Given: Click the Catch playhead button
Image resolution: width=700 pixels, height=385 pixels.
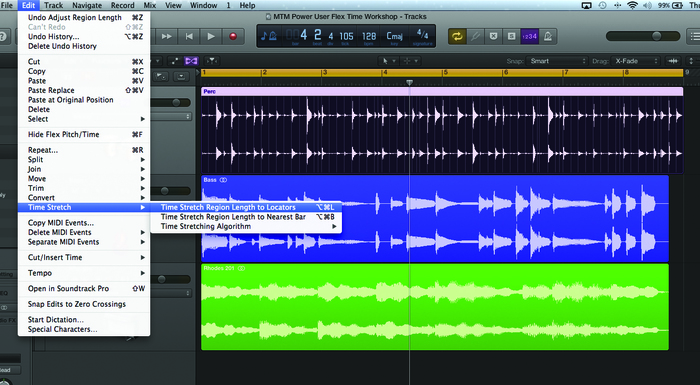Looking at the screenshot, I should [x=211, y=61].
